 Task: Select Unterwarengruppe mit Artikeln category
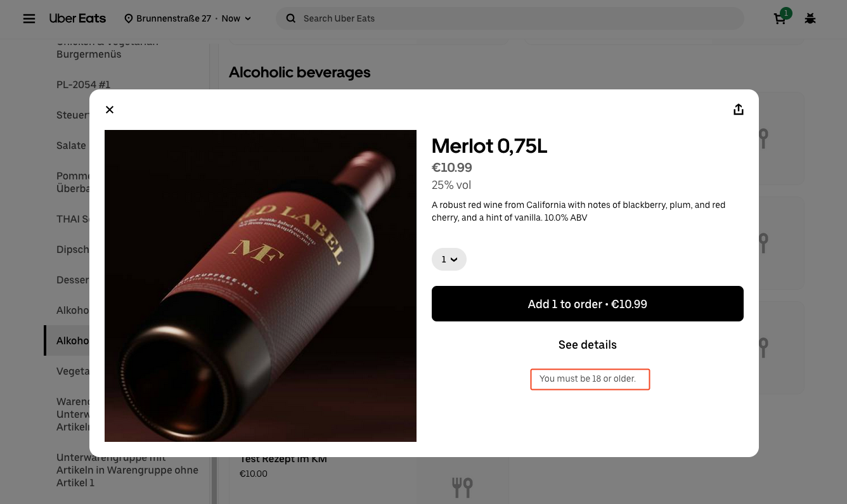pyautogui.click(x=127, y=470)
